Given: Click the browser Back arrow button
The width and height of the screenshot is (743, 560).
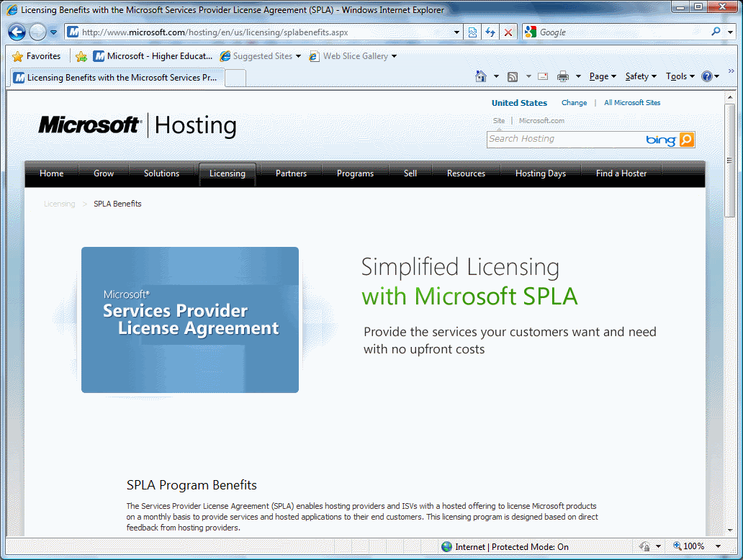Looking at the screenshot, I should (17, 32).
